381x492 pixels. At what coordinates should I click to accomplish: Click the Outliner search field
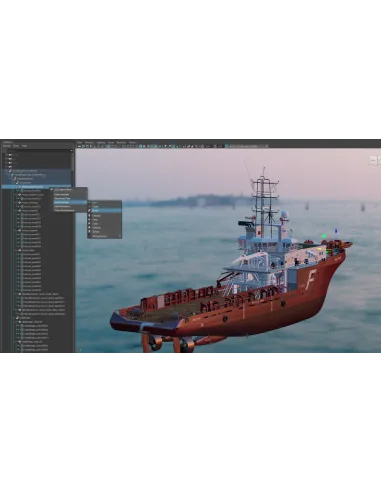(x=38, y=151)
